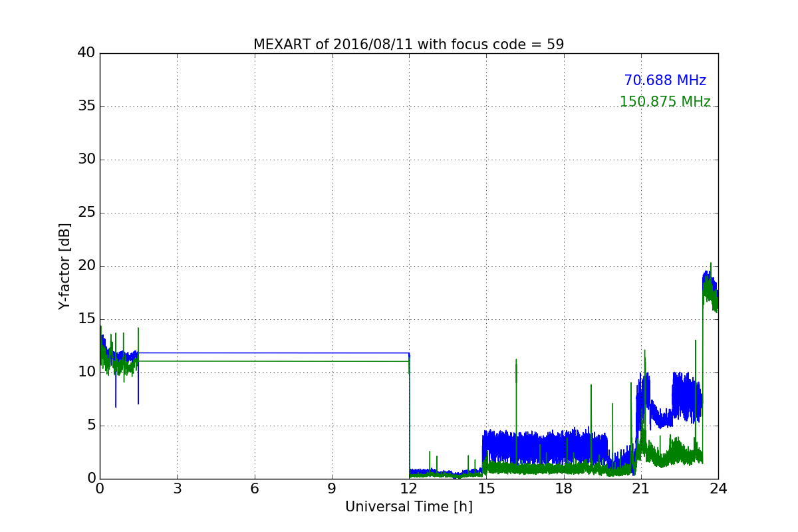Select the blue legend label 70.688 MHz

click(665, 80)
